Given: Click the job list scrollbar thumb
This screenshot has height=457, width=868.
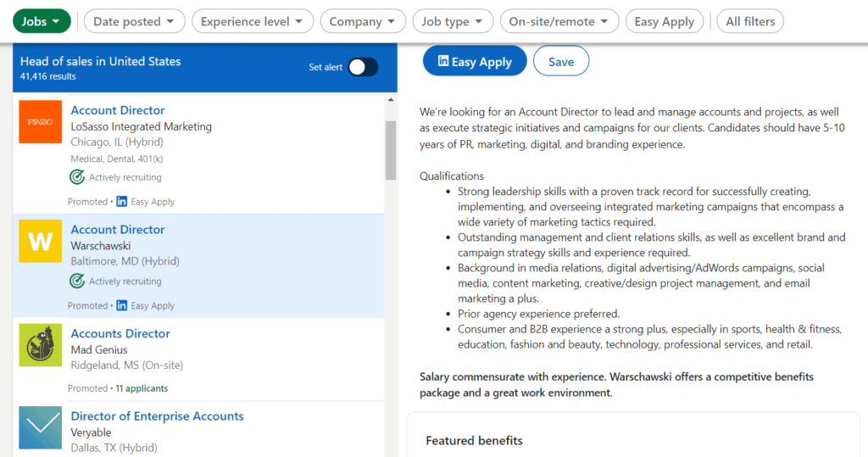Looking at the screenshot, I should click(x=391, y=150).
